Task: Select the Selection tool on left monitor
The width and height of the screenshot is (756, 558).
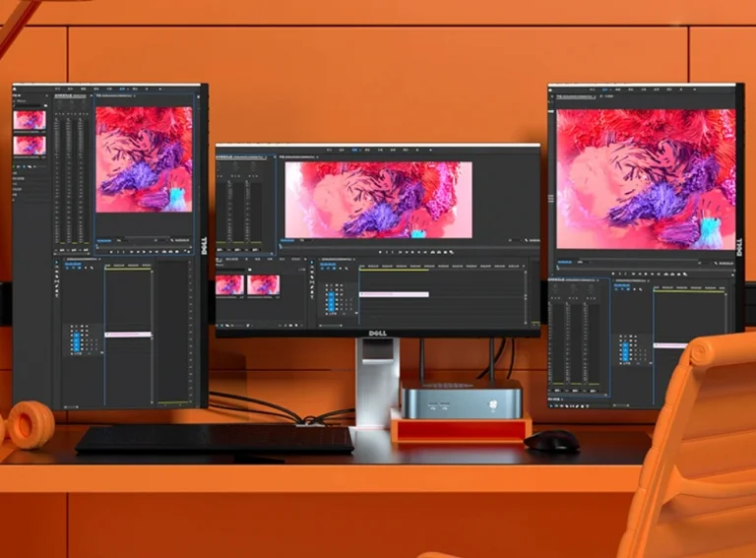Action: [57, 262]
